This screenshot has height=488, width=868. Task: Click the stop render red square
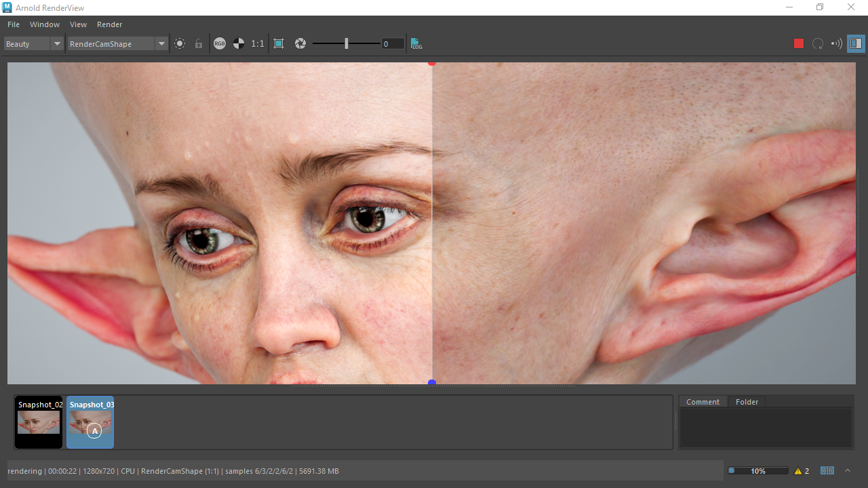click(799, 43)
